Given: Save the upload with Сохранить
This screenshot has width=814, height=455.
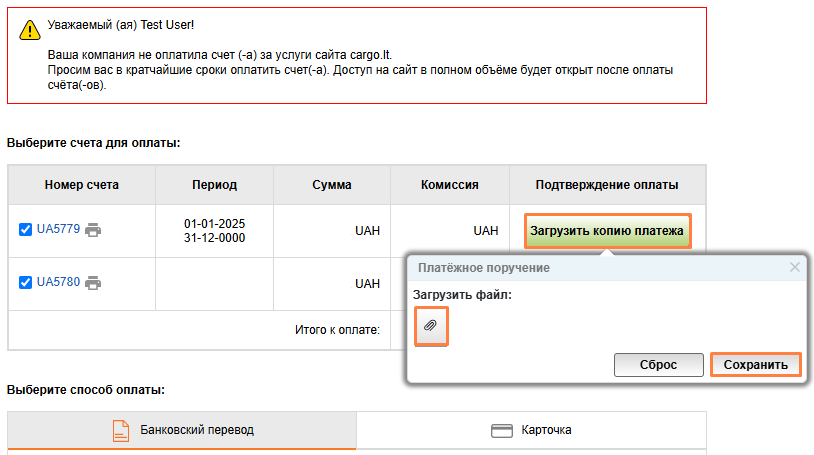Looking at the screenshot, I should (x=756, y=365).
